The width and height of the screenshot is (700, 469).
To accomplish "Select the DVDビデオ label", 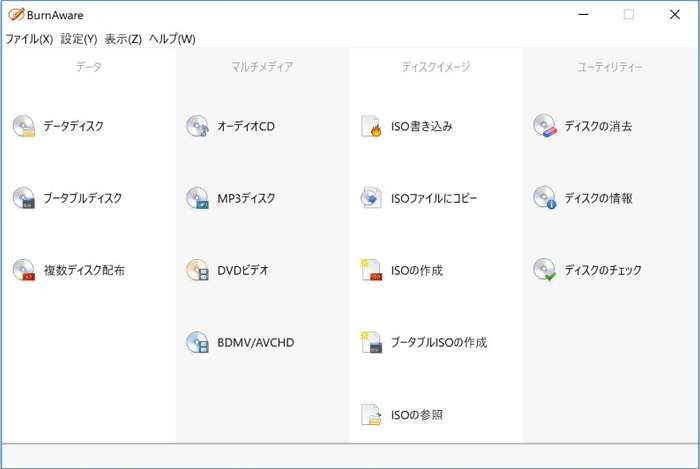I will (243, 270).
